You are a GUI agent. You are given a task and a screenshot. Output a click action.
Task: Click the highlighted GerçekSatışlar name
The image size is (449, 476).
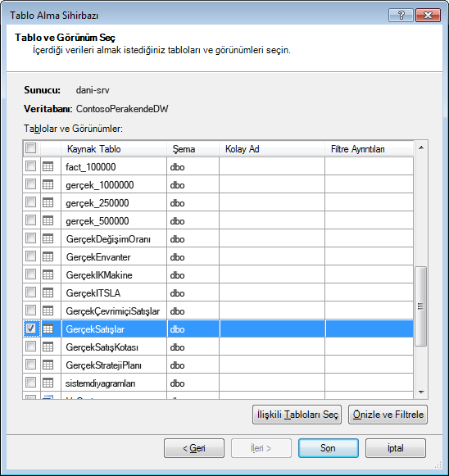point(95,329)
